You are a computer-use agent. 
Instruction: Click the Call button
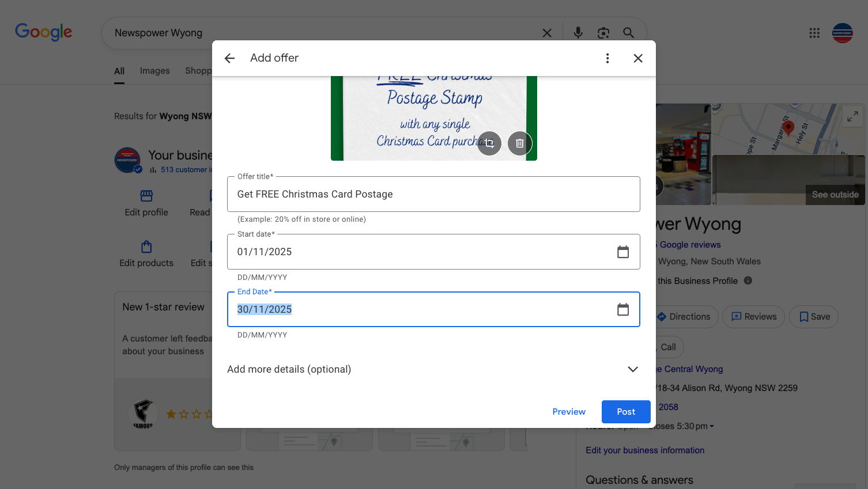coord(668,347)
